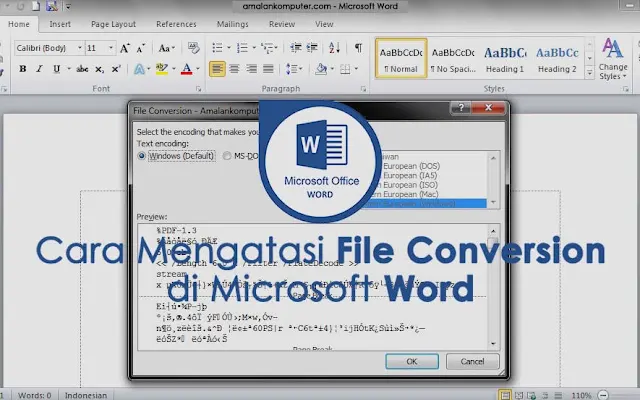Insert a bulleted list
640x400 pixels.
[x=218, y=48]
